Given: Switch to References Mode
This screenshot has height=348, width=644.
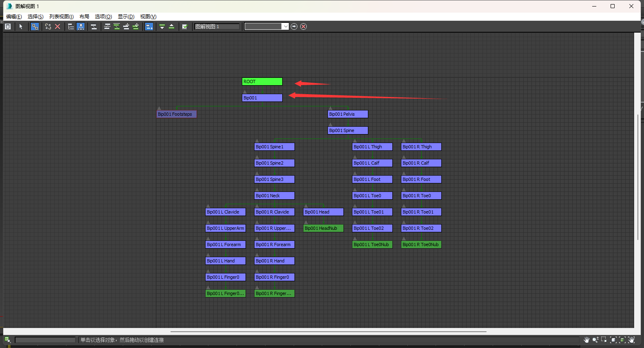Looking at the screenshot, I should (81, 26).
